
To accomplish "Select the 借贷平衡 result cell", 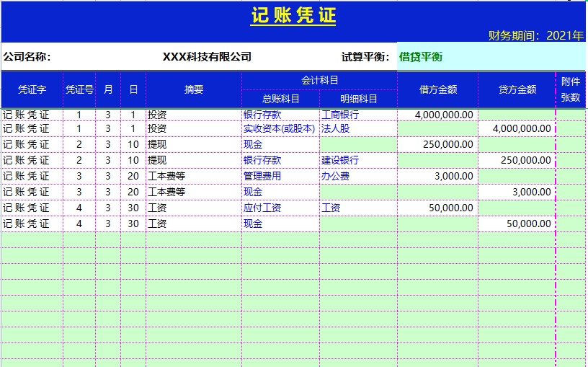I will pyautogui.click(x=491, y=57).
